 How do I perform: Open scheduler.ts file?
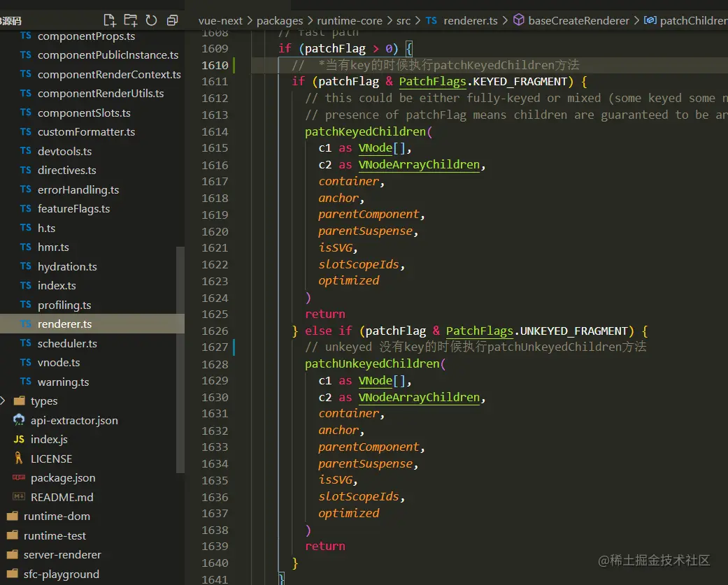67,343
